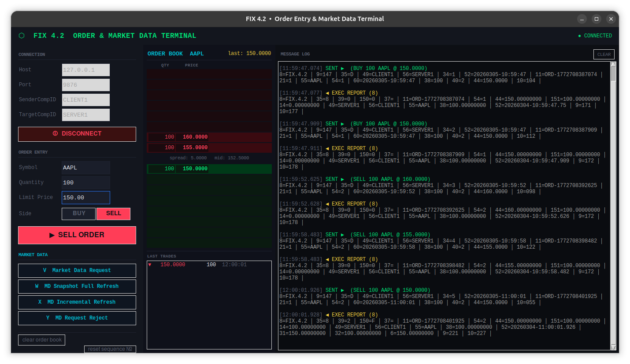This screenshot has height=364, width=630.
Task: Click the mid: 152.5000 text
Action: [x=232, y=158]
